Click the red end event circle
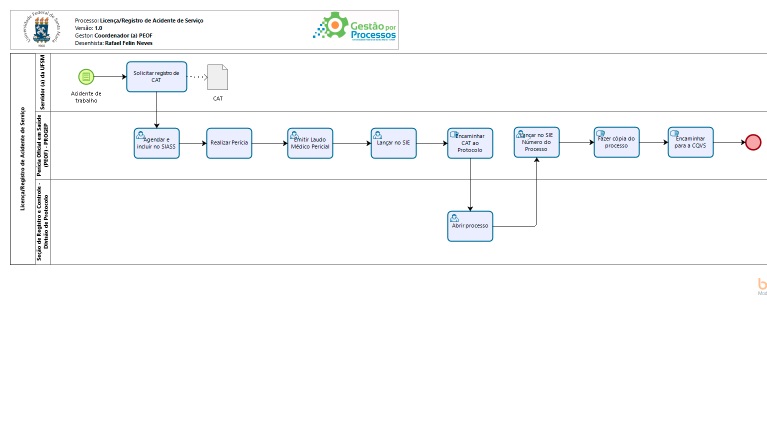 click(753, 143)
